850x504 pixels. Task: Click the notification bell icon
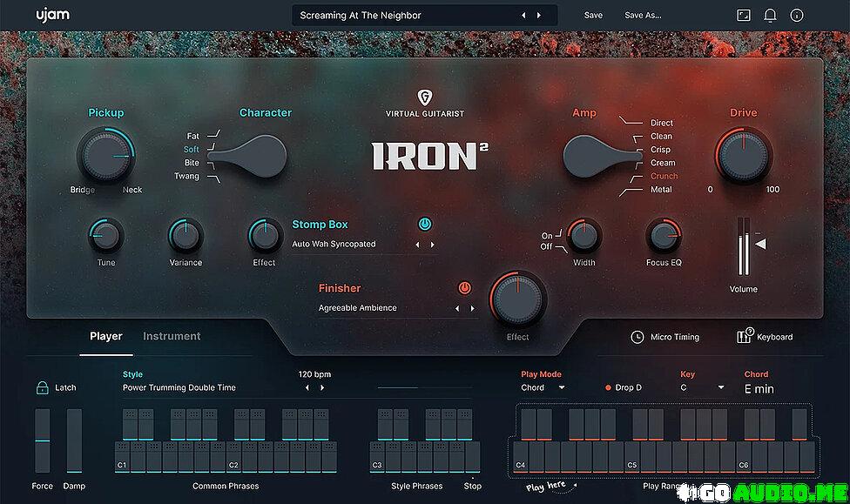tap(770, 16)
